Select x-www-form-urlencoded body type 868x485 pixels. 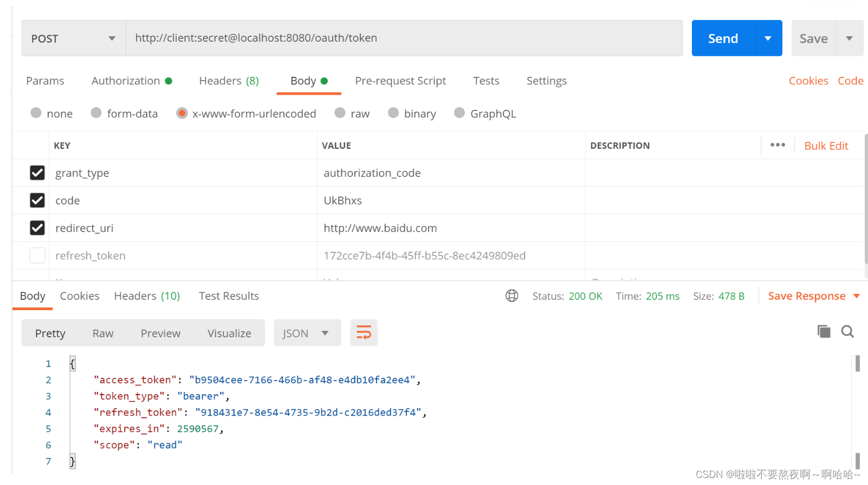[182, 113]
